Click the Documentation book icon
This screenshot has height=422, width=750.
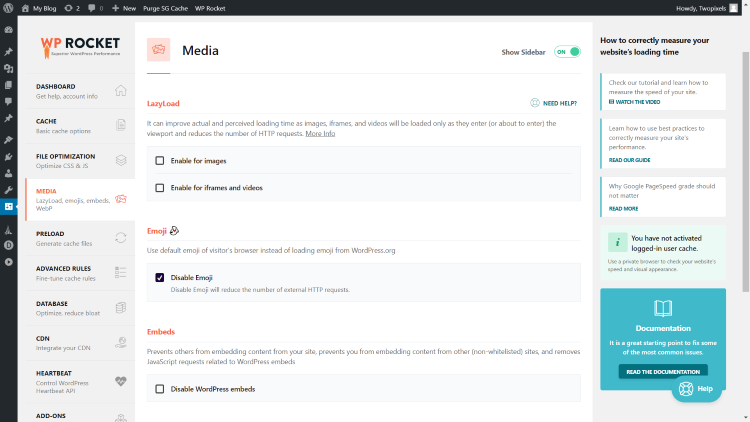[x=663, y=309]
